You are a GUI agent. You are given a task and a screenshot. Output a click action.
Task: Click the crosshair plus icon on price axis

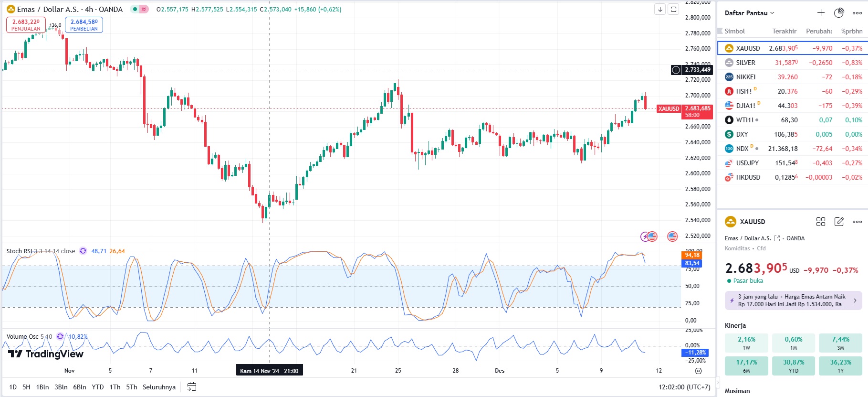pos(676,70)
